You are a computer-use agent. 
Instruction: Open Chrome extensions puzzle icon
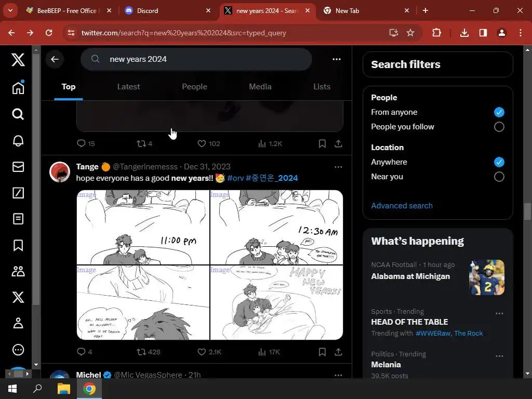point(436,33)
